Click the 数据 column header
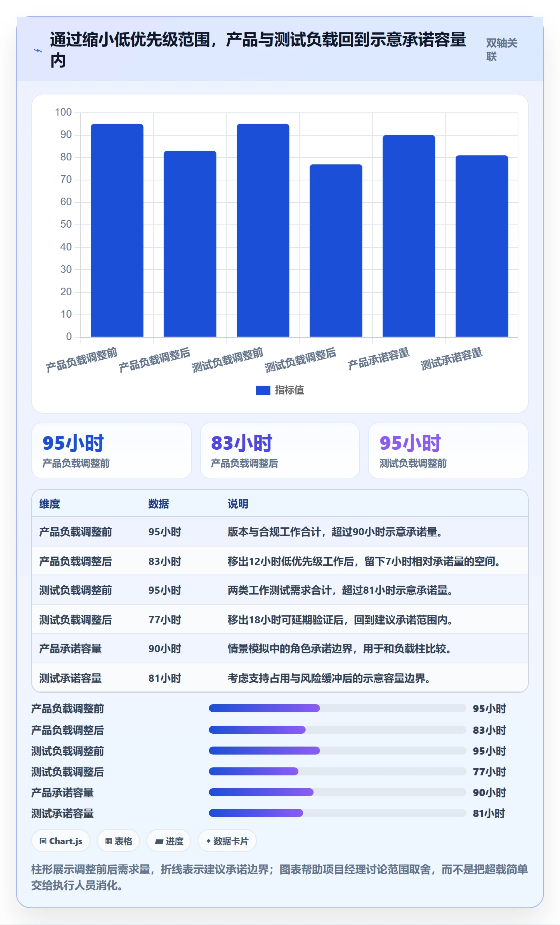560x925 pixels. (x=159, y=504)
